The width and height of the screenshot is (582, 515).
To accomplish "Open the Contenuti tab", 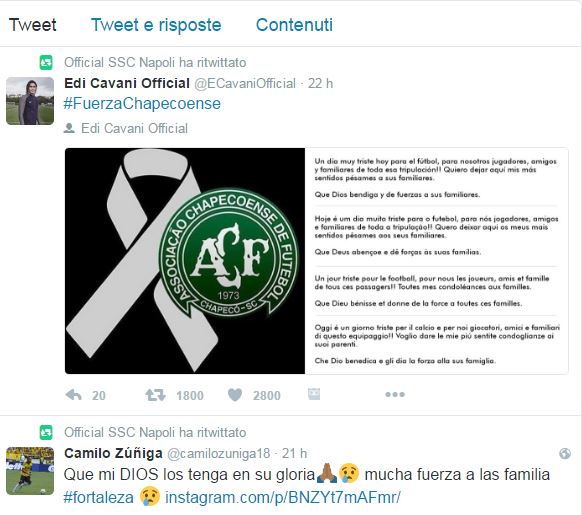I will point(294,25).
